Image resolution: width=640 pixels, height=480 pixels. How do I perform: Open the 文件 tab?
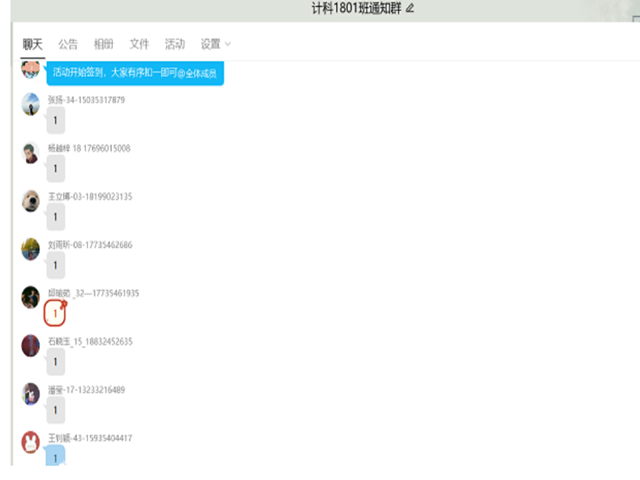click(139, 44)
